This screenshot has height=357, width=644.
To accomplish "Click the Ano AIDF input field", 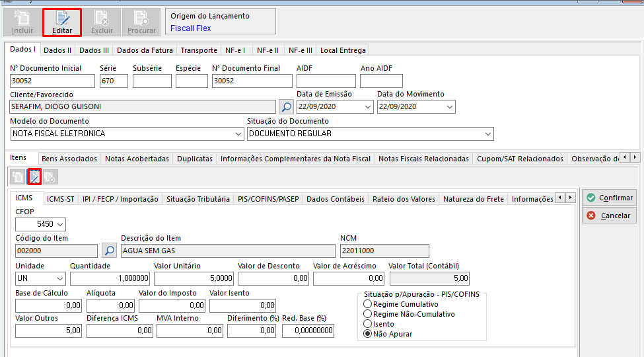I will coord(381,81).
